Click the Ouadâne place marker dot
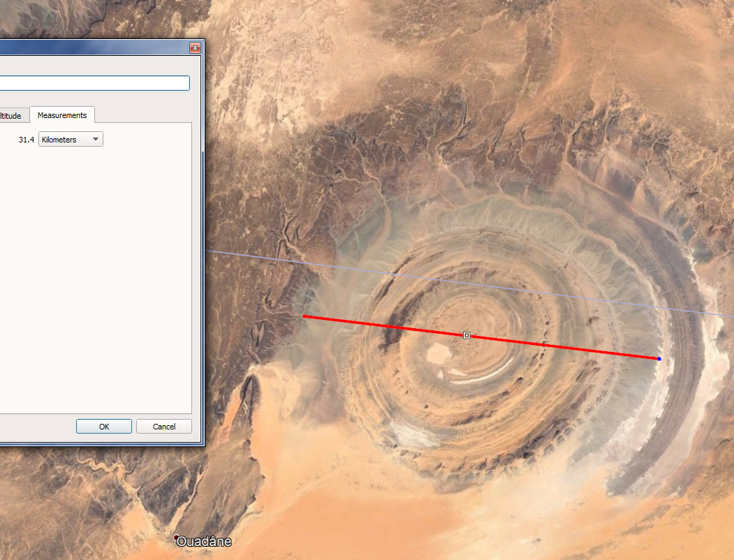 click(x=175, y=538)
